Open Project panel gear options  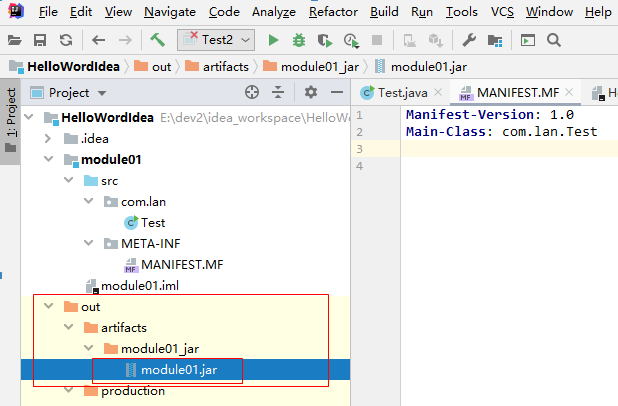(311, 93)
